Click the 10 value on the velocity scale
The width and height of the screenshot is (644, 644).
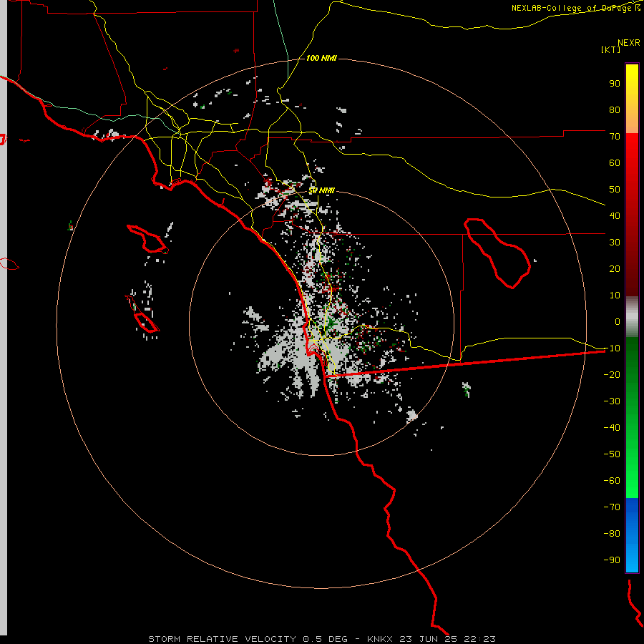click(615, 296)
